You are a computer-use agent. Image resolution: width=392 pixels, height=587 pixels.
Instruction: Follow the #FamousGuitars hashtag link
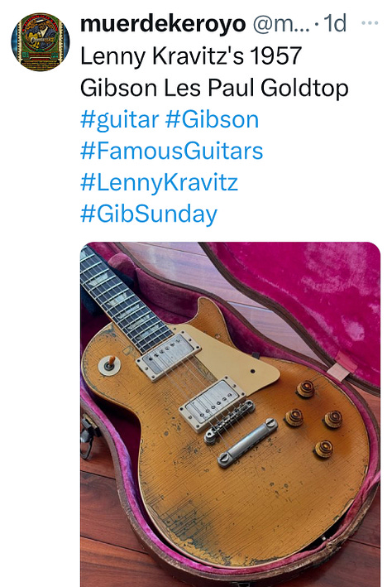172,152
